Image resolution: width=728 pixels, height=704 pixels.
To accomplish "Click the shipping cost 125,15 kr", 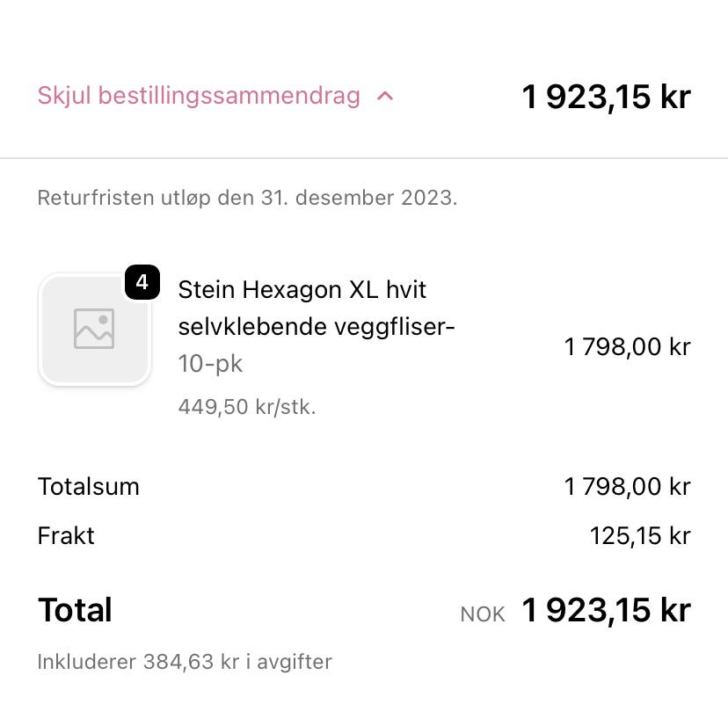I will 640,535.
